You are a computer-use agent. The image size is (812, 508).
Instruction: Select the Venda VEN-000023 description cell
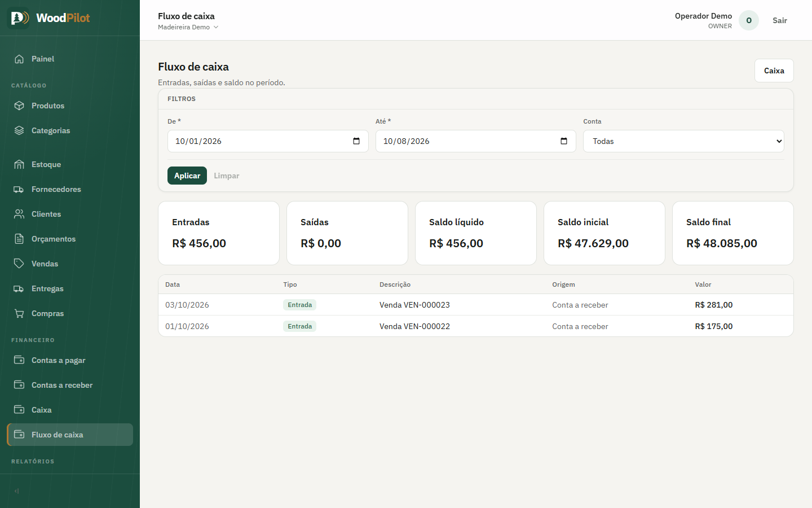pos(414,305)
